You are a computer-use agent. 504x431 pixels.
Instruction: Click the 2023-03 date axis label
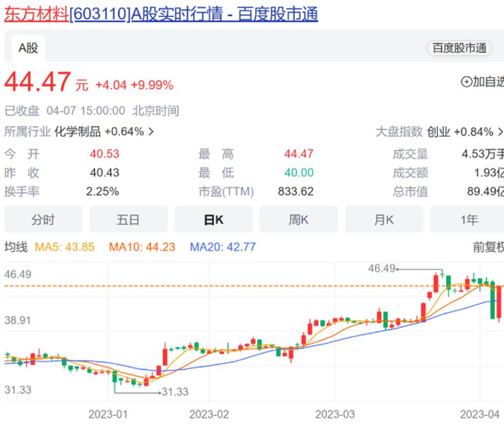click(x=335, y=414)
